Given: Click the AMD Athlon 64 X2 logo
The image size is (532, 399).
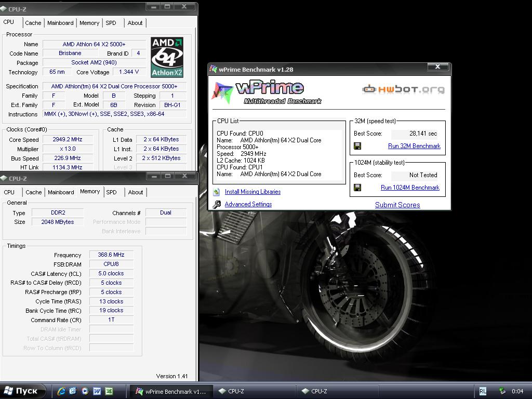Looking at the screenshot, I should tap(167, 57).
